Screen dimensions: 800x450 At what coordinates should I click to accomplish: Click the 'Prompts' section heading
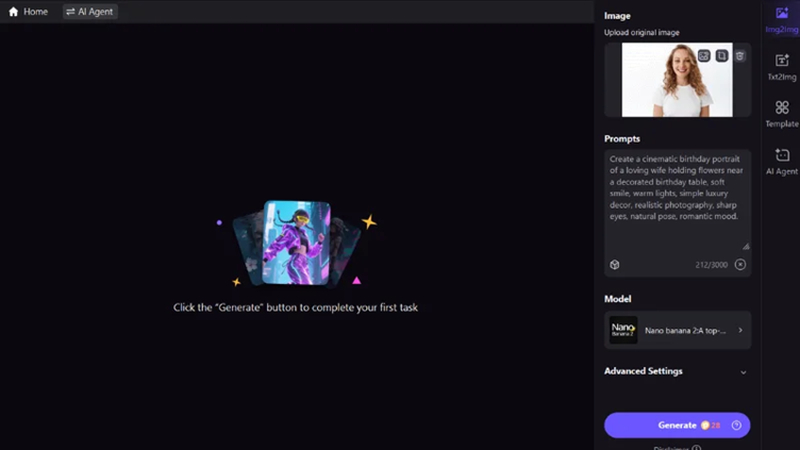click(622, 139)
